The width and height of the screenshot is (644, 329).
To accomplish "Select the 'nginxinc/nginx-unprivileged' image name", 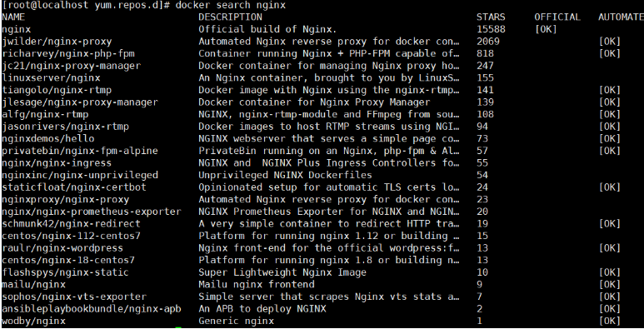I will [x=80, y=175].
